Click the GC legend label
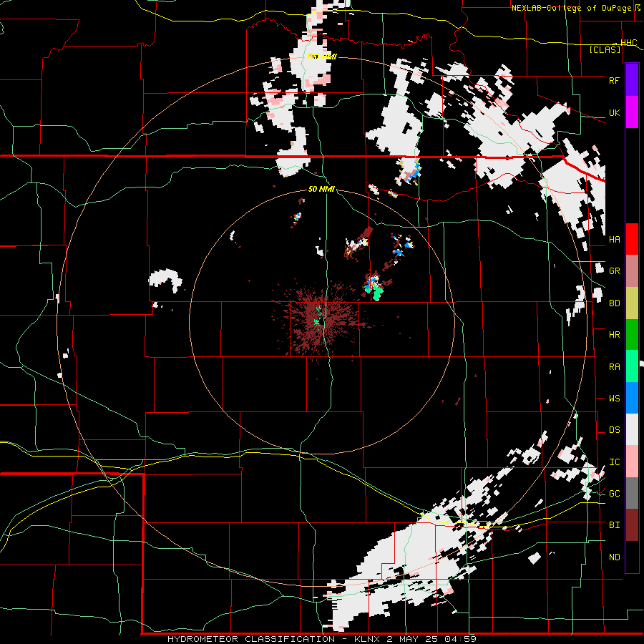 pyautogui.click(x=614, y=493)
